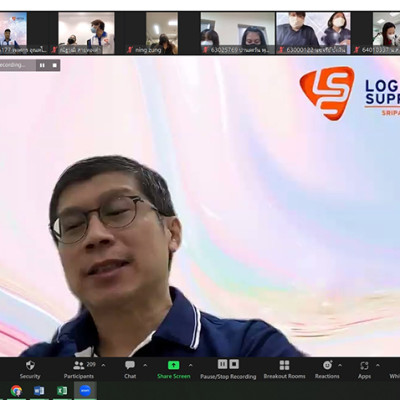Image resolution: width=400 pixels, height=400 pixels.
Task: Open Microsoft Word from the taskbar
Action: coord(39,390)
